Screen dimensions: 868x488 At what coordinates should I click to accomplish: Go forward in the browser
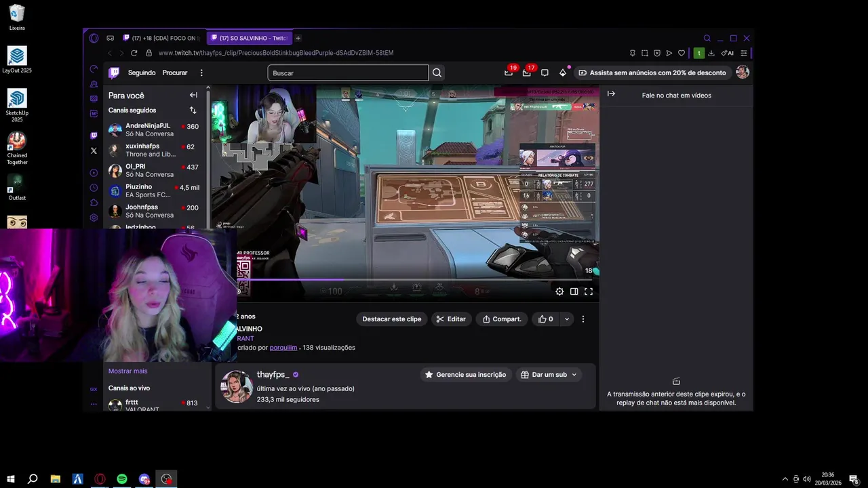[122, 53]
